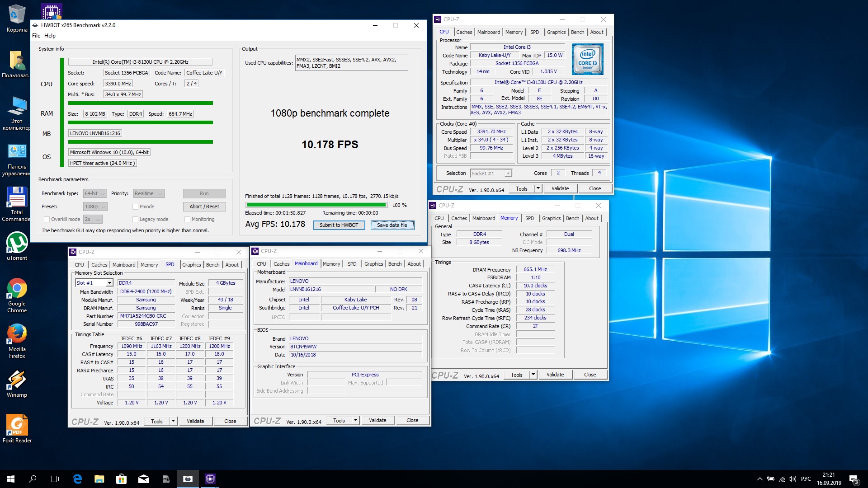Click the Core speed 3390.0 MHz field
This screenshot has width=868, height=488.
[118, 84]
